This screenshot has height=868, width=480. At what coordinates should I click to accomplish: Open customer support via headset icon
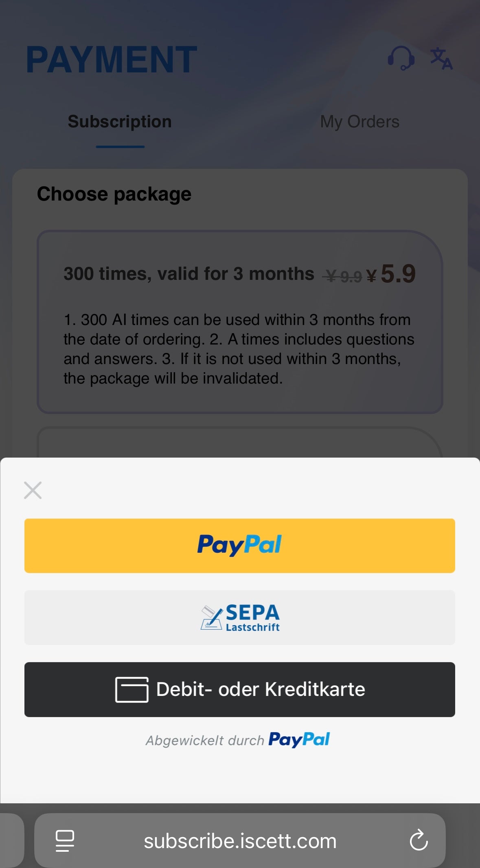point(401,58)
